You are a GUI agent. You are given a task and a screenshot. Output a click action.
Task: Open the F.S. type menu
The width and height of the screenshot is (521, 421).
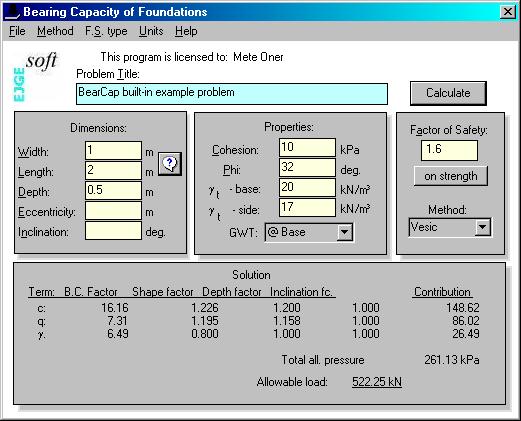[x=106, y=31]
